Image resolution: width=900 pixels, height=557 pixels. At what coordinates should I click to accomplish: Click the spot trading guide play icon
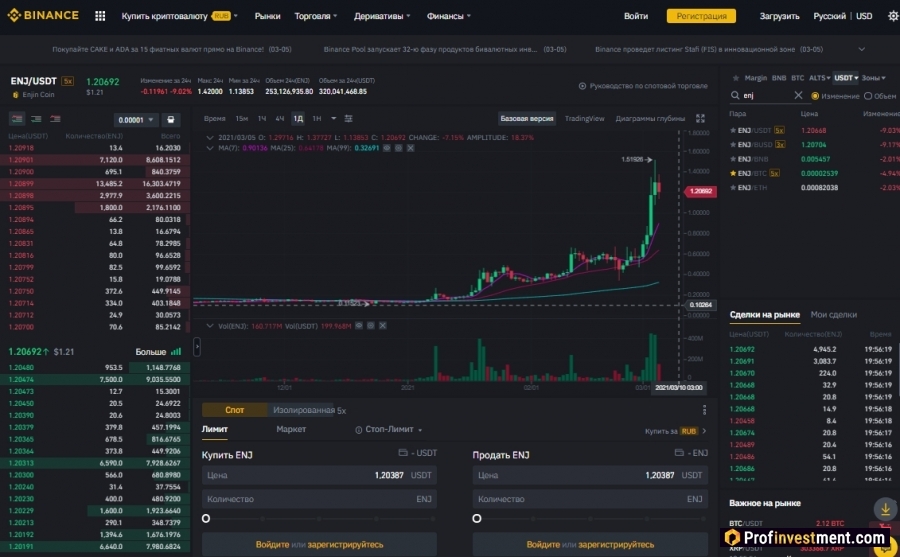tap(582, 86)
